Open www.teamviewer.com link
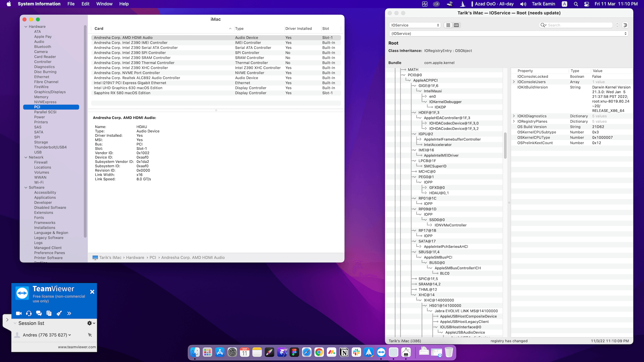The height and width of the screenshot is (362, 644). [x=77, y=347]
